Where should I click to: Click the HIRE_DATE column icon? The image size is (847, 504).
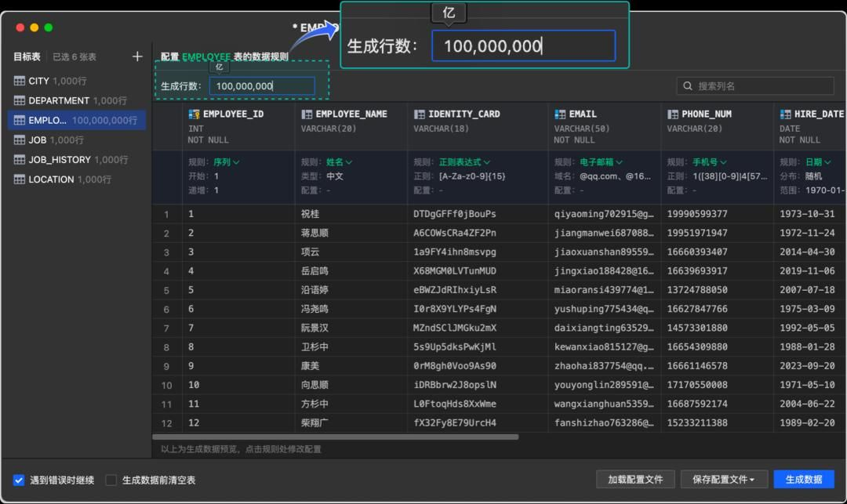click(x=785, y=114)
